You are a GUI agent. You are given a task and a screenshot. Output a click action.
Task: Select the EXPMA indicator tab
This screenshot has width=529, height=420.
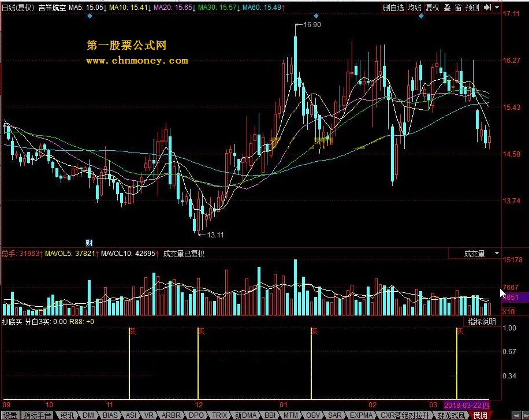pyautogui.click(x=361, y=415)
